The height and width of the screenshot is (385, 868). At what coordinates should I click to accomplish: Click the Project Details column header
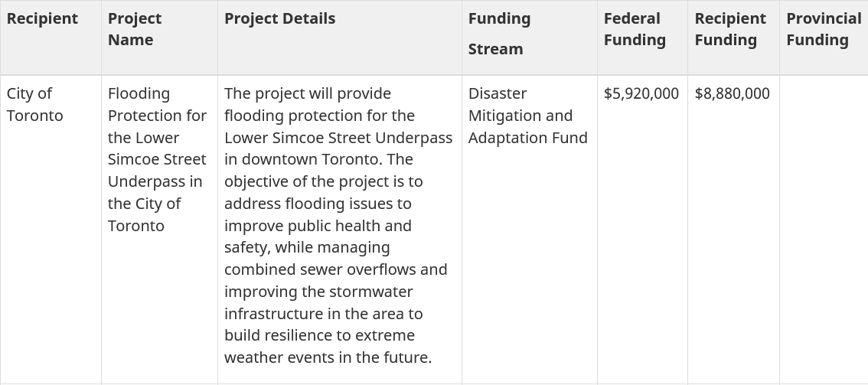click(279, 19)
